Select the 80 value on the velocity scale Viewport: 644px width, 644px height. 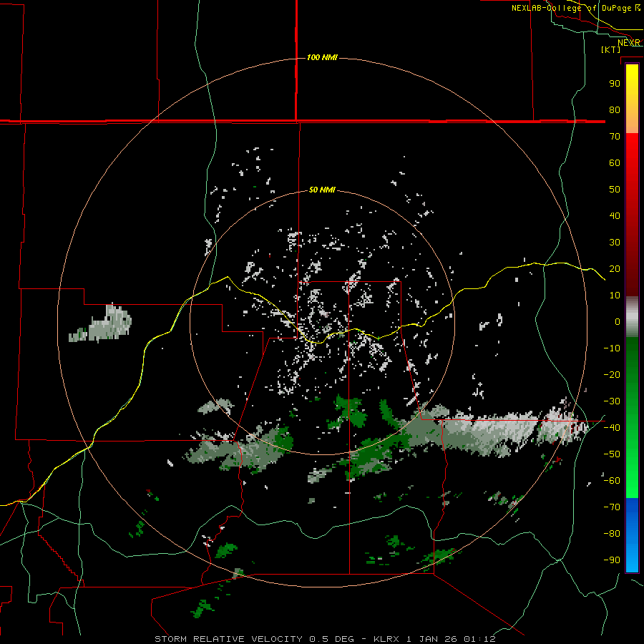615,110
